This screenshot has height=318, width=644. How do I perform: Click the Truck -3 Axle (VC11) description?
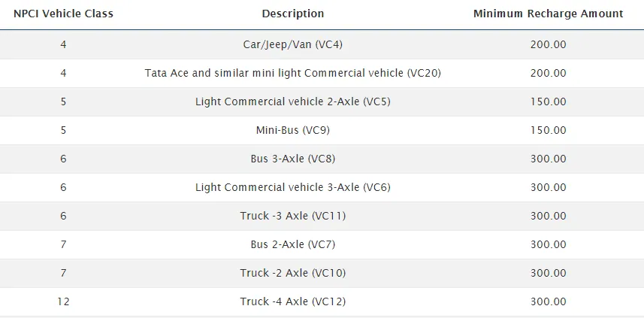tap(293, 216)
